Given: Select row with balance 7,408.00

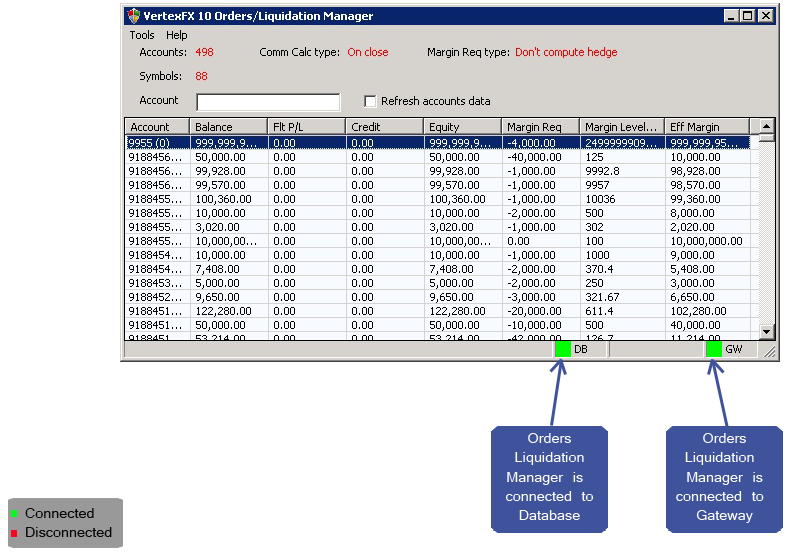Looking at the screenshot, I should 437,269.
